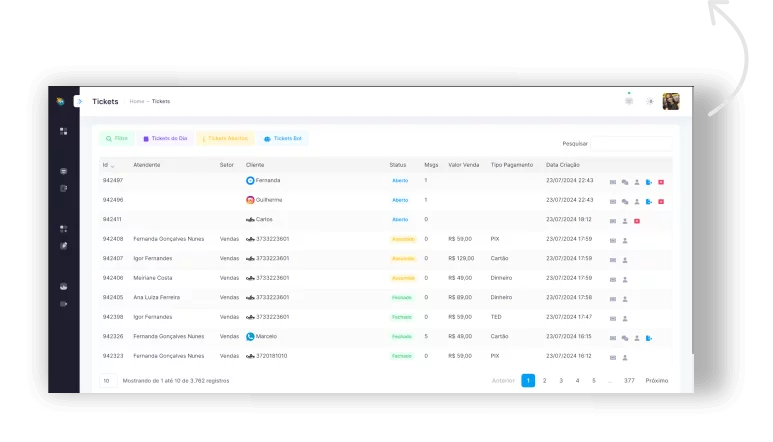Click the Fechado status of ticket 942398
This screenshot has width=773, height=442.
[402, 317]
